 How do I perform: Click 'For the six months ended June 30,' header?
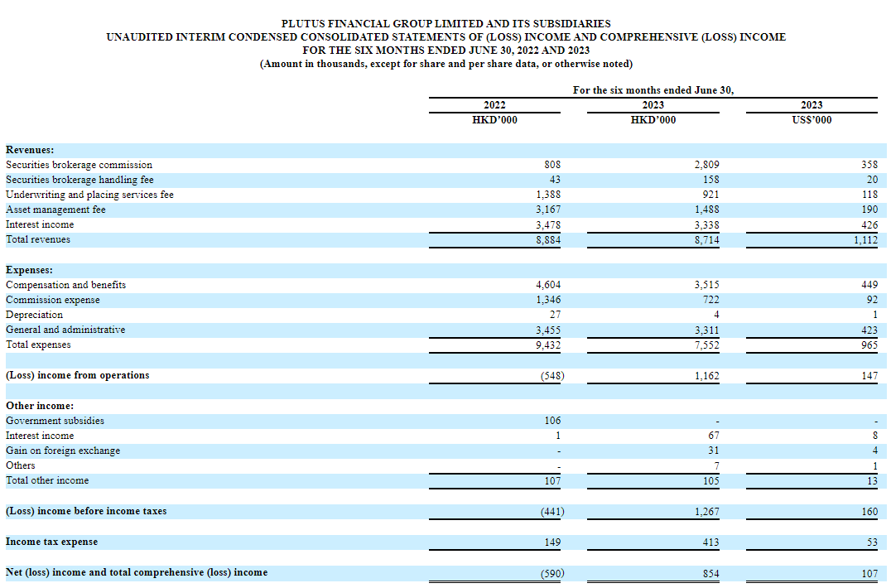pos(653,89)
